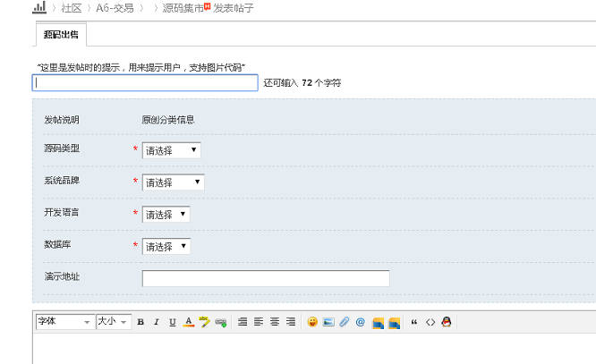Click the 演示地址 field label
Image resolution: width=596 pixels, height=364 pixels.
click(x=62, y=276)
